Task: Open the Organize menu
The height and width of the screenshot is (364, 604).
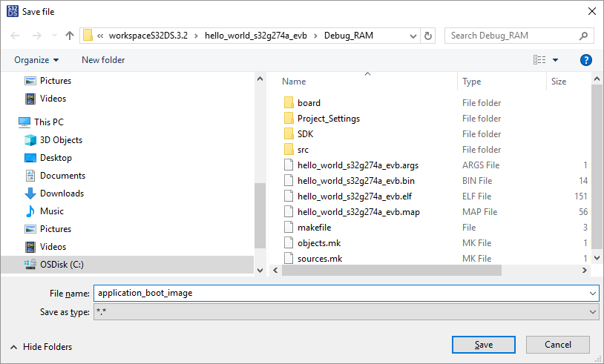Action: pyautogui.click(x=36, y=60)
